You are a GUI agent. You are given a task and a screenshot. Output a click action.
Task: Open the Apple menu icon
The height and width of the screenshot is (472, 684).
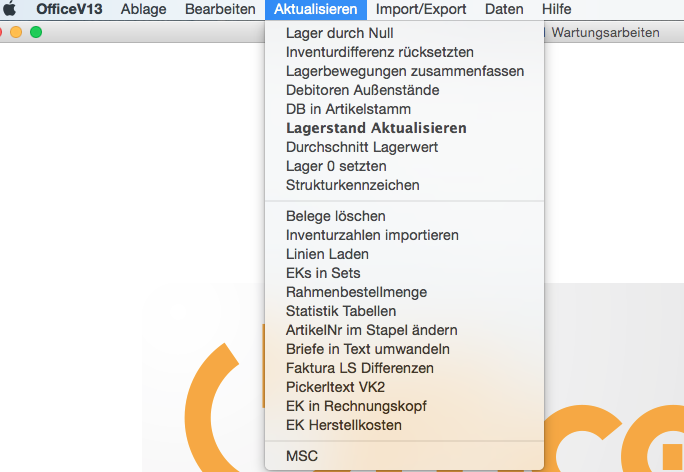(10, 9)
